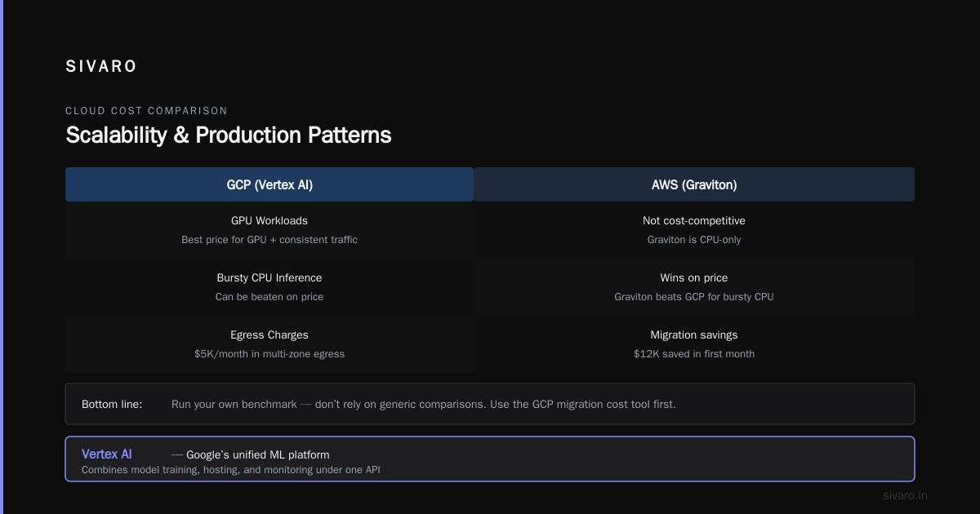This screenshot has width=980, height=514.
Task: Click 'Graviton is CPU-only' text
Action: coord(694,240)
